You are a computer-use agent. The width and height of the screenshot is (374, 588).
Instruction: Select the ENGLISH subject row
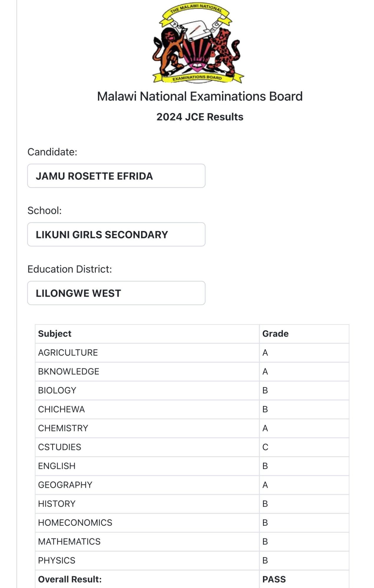[192, 466]
